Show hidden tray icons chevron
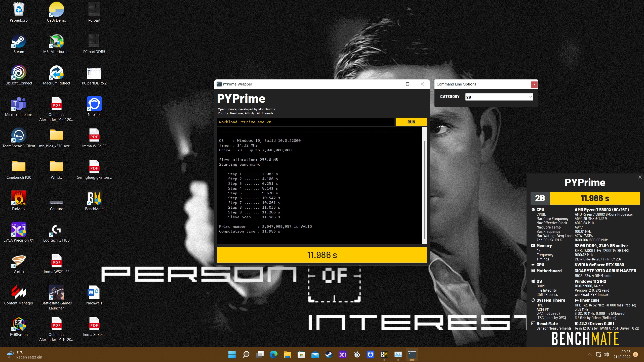Image resolution: width=644 pixels, height=362 pixels. [x=590, y=354]
